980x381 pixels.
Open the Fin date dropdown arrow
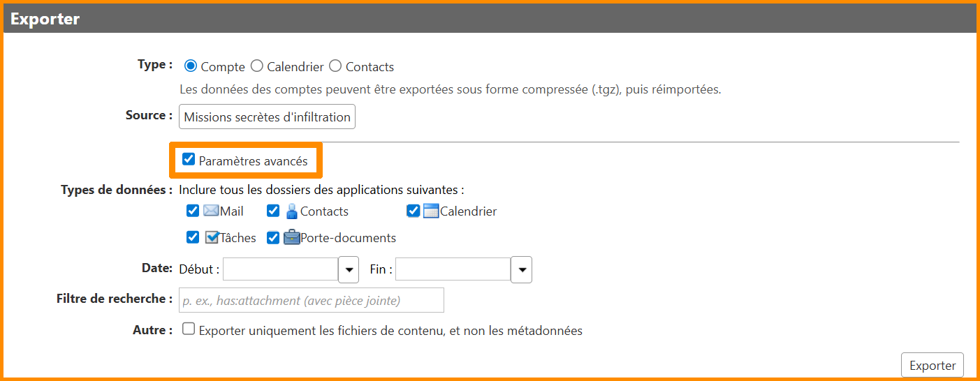click(x=521, y=269)
